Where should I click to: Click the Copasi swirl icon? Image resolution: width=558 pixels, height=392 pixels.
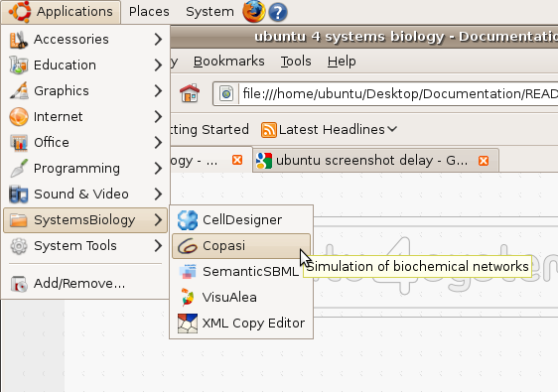(x=188, y=246)
